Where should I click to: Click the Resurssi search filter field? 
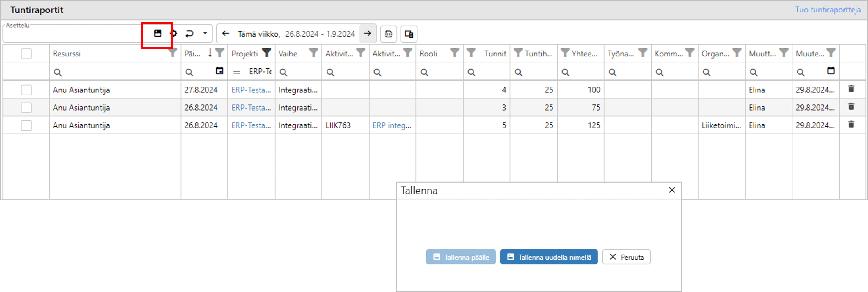[114, 72]
